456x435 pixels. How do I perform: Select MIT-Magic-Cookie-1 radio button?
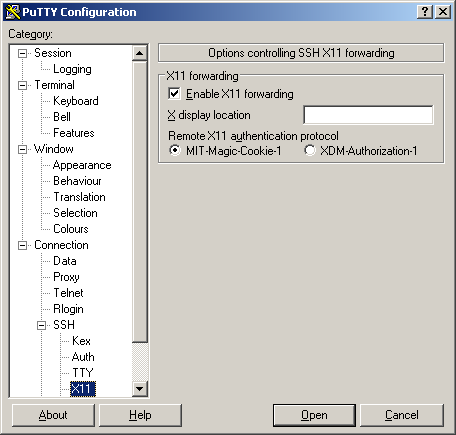175,150
